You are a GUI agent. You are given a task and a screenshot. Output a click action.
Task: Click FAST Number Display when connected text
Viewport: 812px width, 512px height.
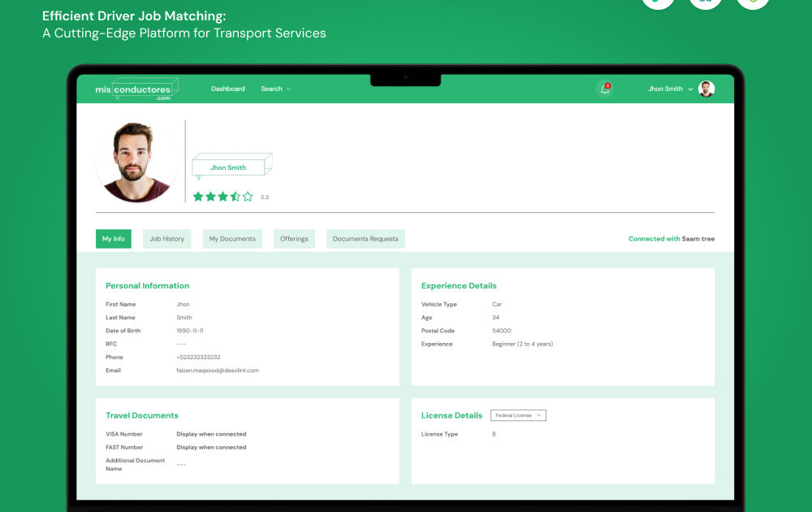211,447
